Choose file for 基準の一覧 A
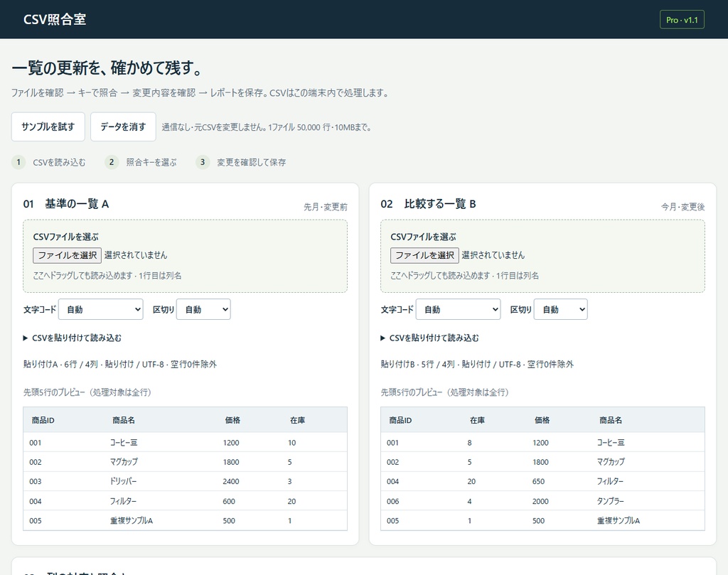 (67, 255)
